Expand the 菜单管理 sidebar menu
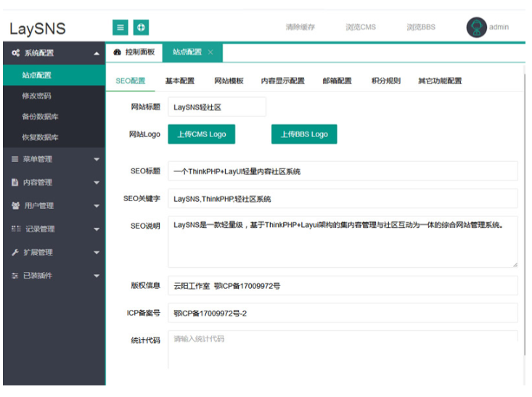 click(x=54, y=159)
